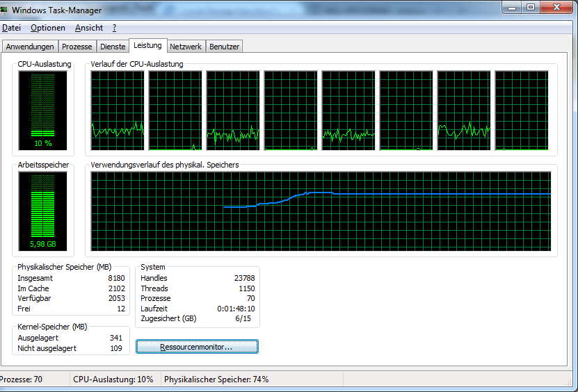Screen dimensions: 578x392
Task: Click the eighth CPU core history graph
Action: pyautogui.click(x=522, y=111)
